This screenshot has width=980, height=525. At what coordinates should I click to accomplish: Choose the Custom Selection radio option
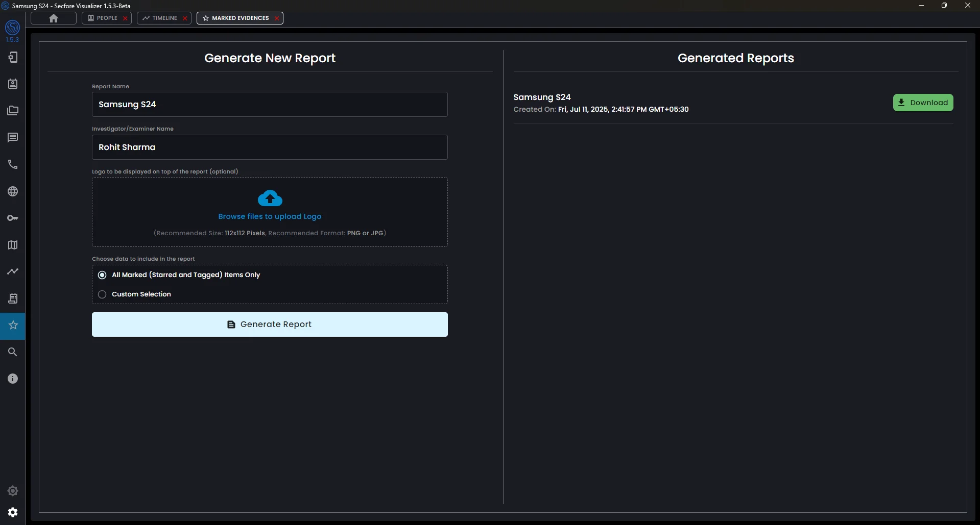102,294
